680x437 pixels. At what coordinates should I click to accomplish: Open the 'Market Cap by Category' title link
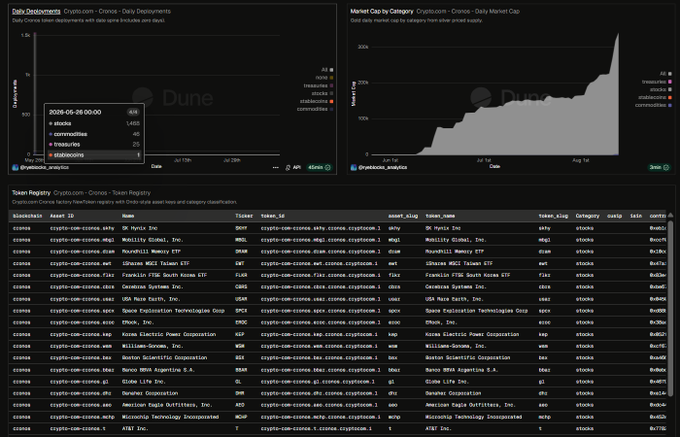tap(382, 11)
